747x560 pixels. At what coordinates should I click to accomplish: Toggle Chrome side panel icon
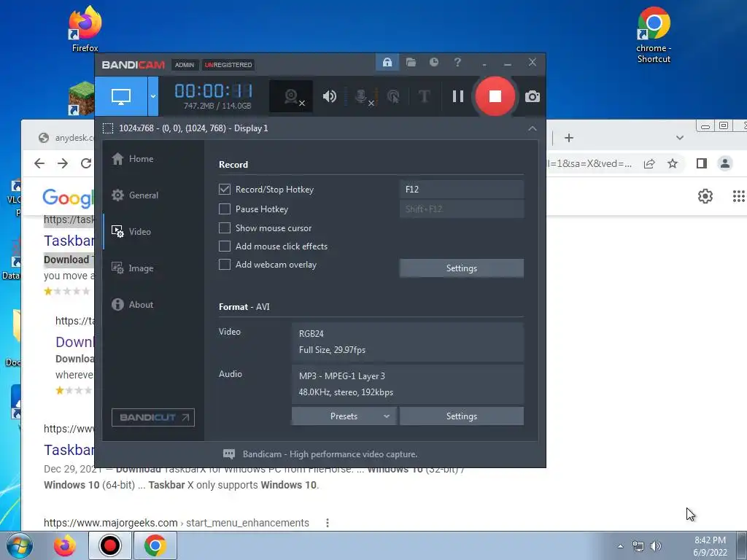[701, 164]
